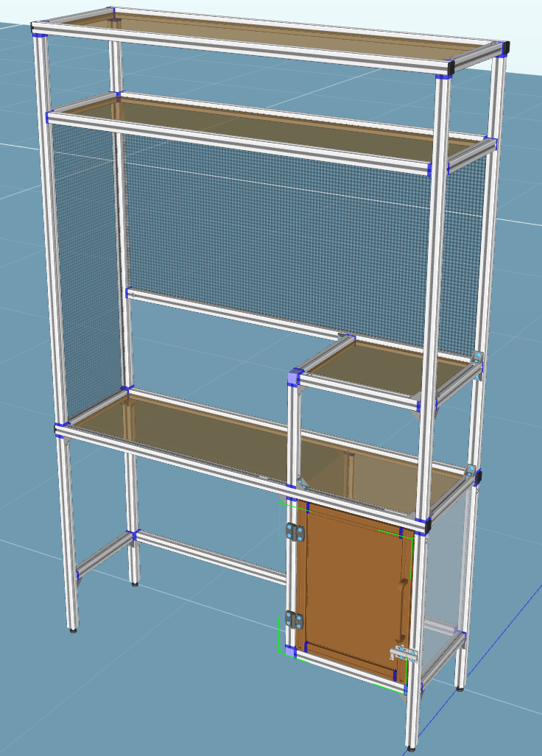Viewport: 542px width, 756px height.
Task: Click the short post supporting small shelf
Action: coord(294,434)
